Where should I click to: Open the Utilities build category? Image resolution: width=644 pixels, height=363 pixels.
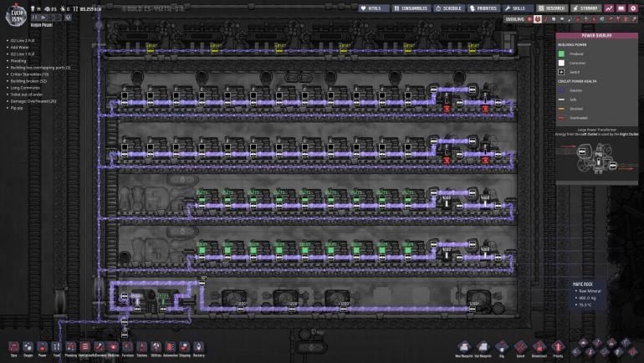tap(156, 348)
